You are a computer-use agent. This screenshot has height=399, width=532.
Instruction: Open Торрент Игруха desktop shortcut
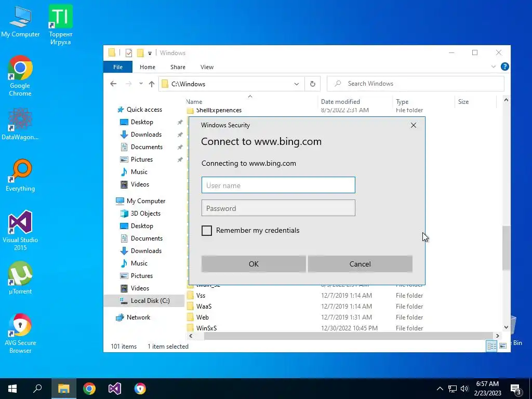pyautogui.click(x=60, y=24)
